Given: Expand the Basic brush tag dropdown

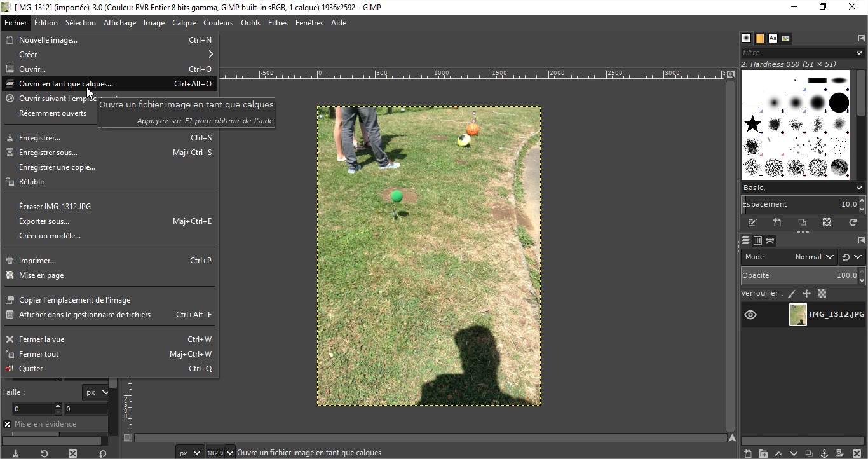Looking at the screenshot, I should click(803, 188).
